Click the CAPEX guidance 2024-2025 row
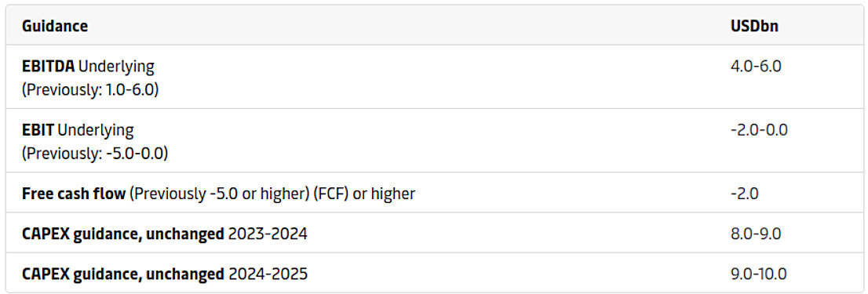The width and height of the screenshot is (868, 294). (x=434, y=274)
